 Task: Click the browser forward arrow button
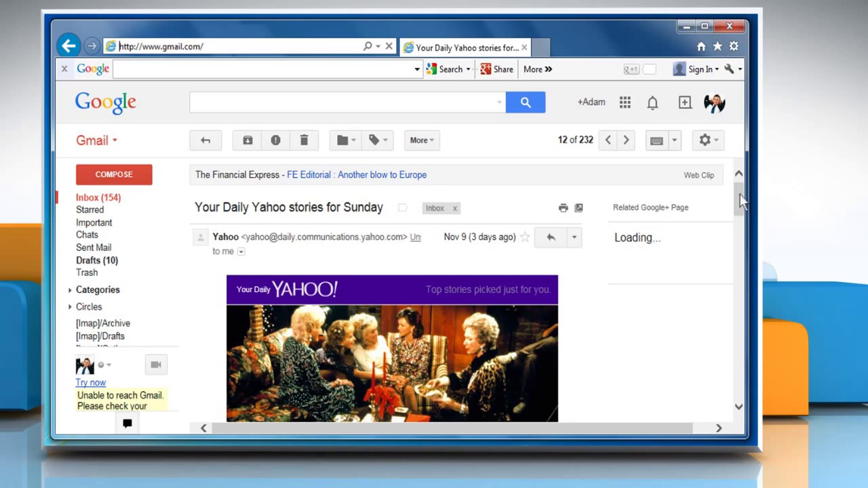[92, 46]
